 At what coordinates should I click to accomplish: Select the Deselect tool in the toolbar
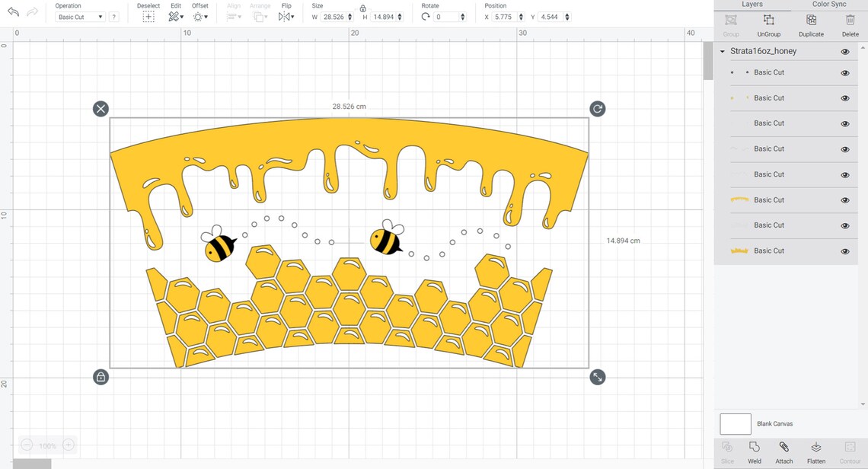(148, 16)
